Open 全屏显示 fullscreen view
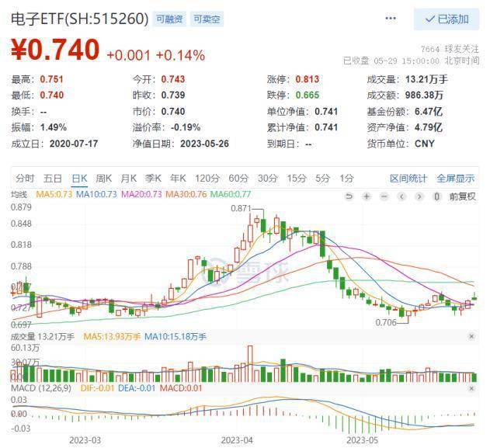Image resolution: width=497 pixels, height=448 pixels. point(455,178)
